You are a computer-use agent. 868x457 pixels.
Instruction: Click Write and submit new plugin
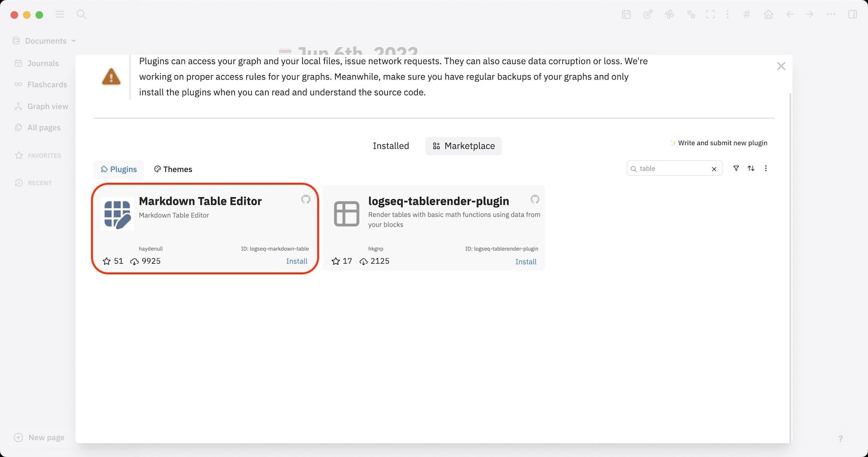click(x=719, y=143)
